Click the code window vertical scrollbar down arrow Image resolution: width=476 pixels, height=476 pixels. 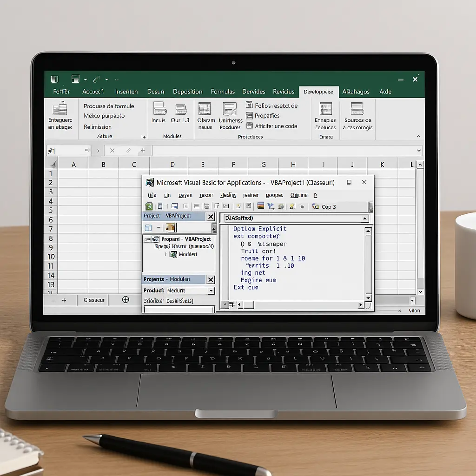(x=368, y=298)
